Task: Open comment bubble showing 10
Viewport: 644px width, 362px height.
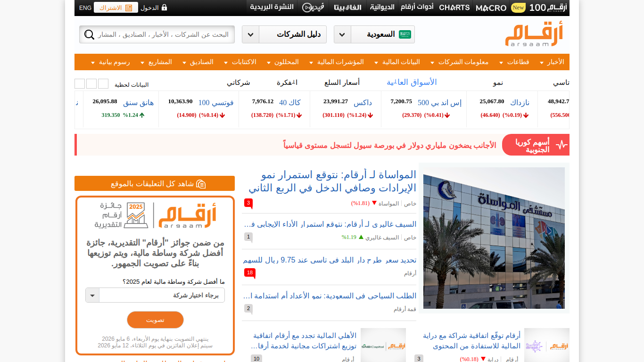Action: (256, 359)
